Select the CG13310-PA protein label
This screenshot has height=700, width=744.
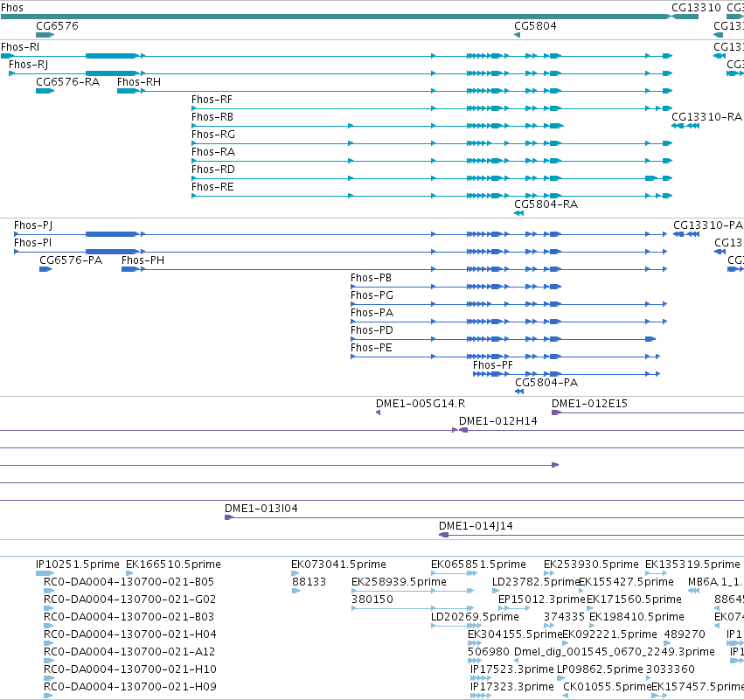[x=708, y=225]
